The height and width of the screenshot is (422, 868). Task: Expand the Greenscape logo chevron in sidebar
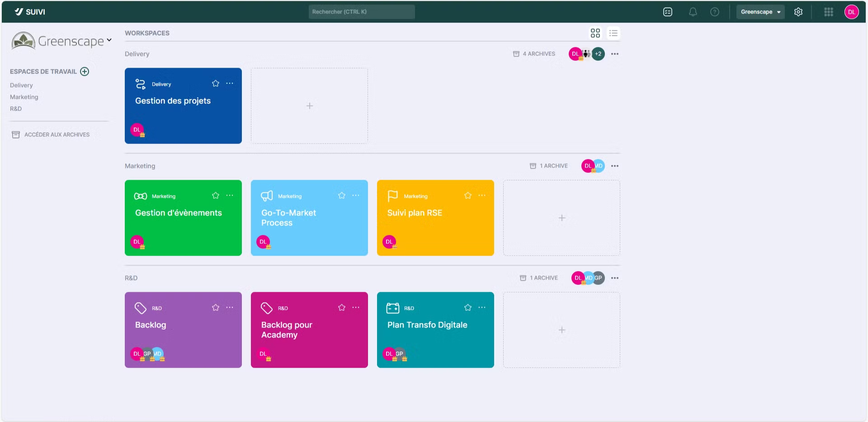click(109, 40)
